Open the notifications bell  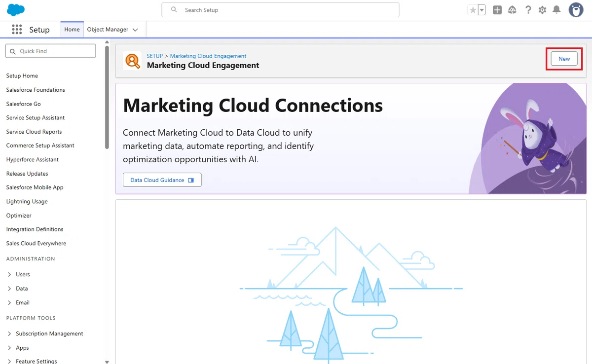(x=556, y=10)
